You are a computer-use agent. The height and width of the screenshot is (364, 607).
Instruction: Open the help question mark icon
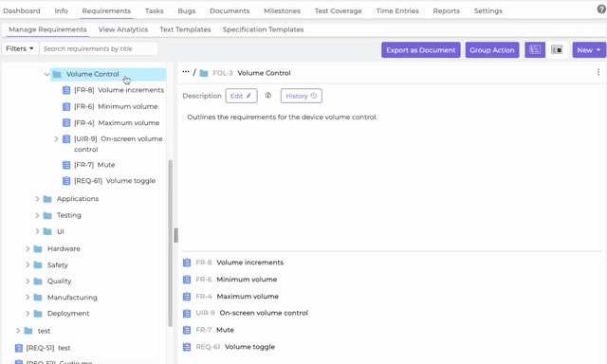(x=601, y=9)
